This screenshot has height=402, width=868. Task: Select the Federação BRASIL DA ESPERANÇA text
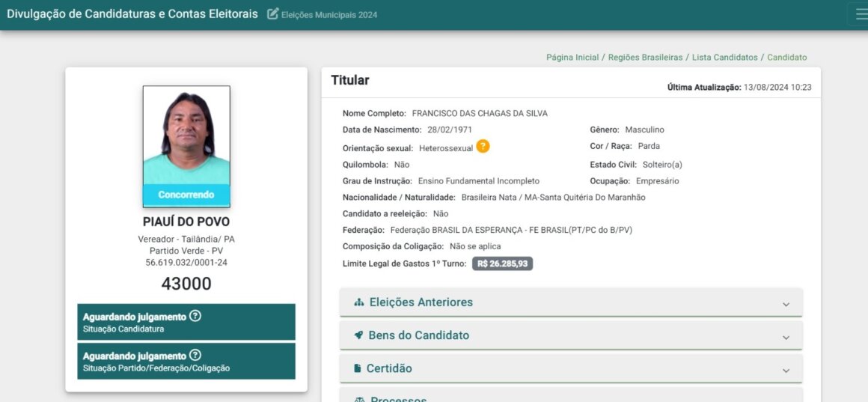(x=511, y=230)
